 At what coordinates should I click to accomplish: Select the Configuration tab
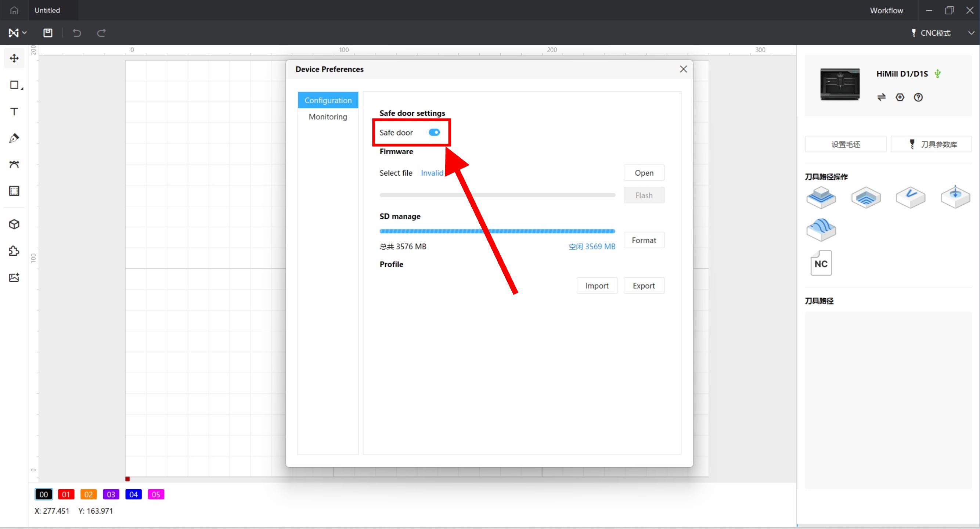point(328,100)
